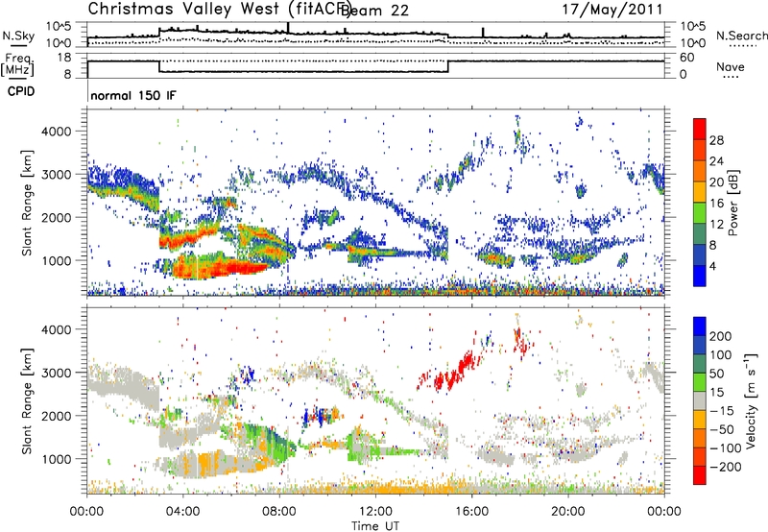Click the 'Time UT' axis title
This screenshot has height=532, width=768.
click(x=375, y=526)
